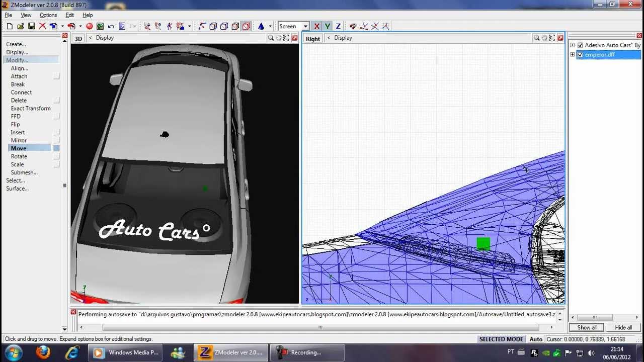This screenshot has height=362, width=644.
Task: Toggle options box beside Rotate
Action: click(56, 156)
